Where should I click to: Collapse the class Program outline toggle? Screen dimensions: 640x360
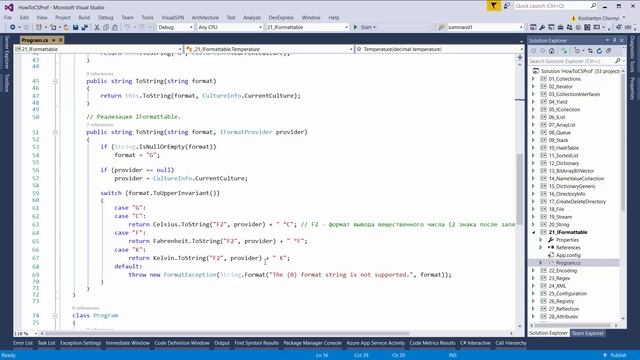tap(55, 316)
